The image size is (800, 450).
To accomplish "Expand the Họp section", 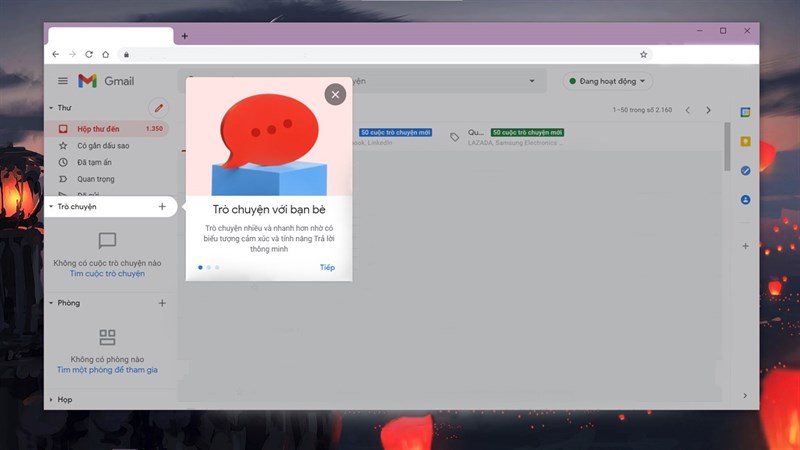I will coord(51,399).
